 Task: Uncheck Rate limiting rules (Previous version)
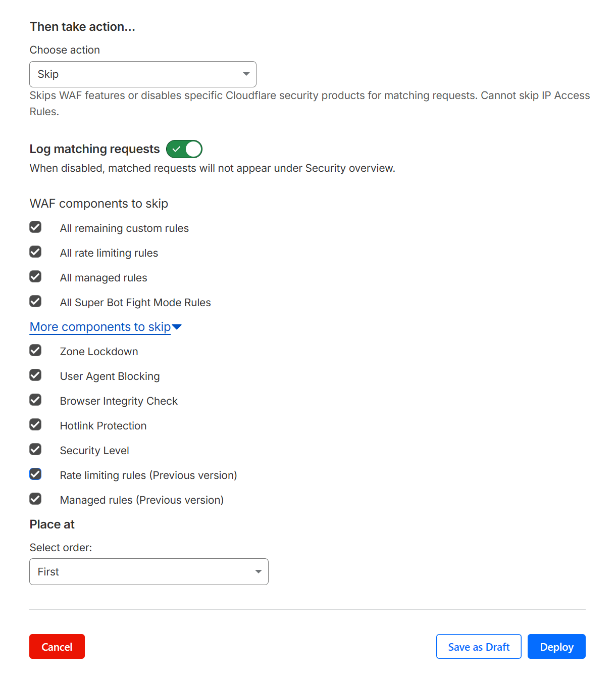tap(35, 474)
